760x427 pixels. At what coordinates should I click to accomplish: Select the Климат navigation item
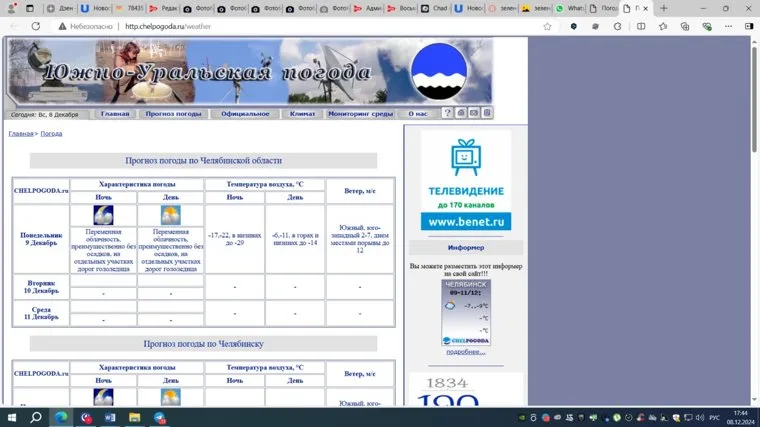point(302,114)
